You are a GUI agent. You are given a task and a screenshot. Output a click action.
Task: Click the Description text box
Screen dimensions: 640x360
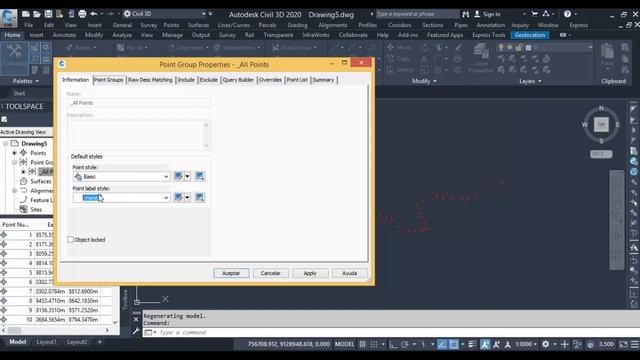pyautogui.click(x=138, y=134)
